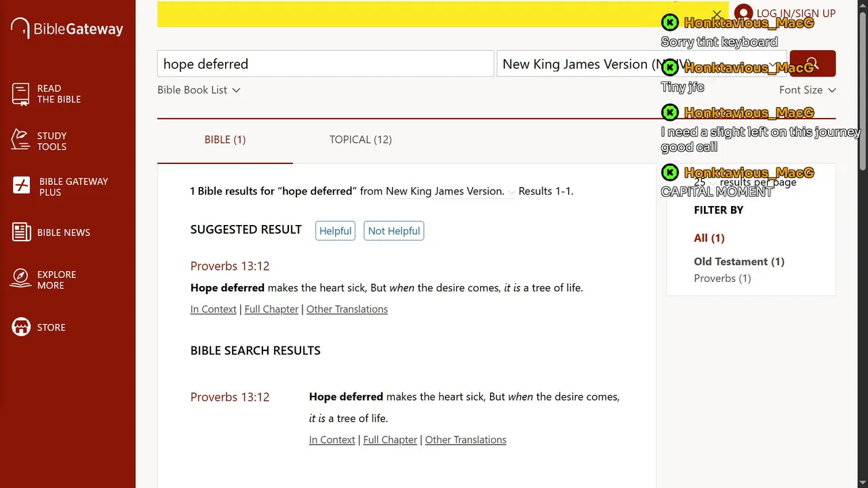This screenshot has height=488, width=868.
Task: Switch to the TOPICAL (12) tab
Action: point(361,140)
